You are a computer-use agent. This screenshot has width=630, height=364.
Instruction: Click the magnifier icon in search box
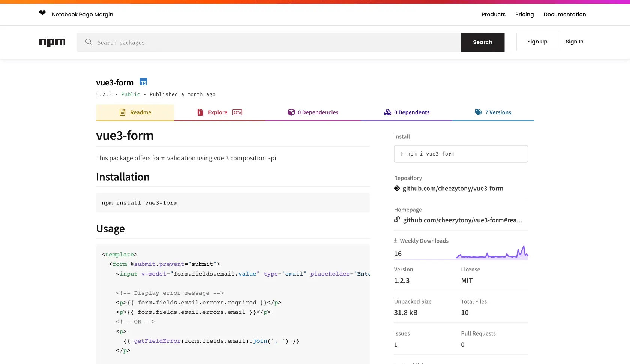tap(89, 42)
